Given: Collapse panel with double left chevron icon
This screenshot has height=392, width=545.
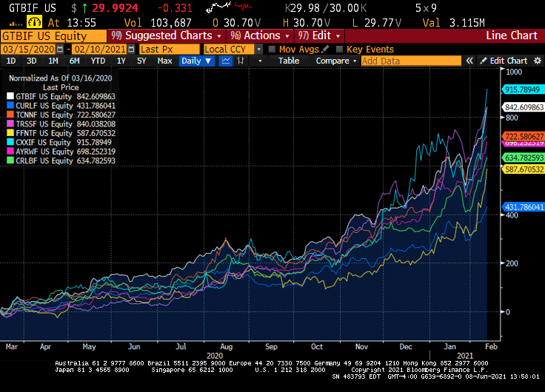Looking at the screenshot, I should [x=469, y=61].
